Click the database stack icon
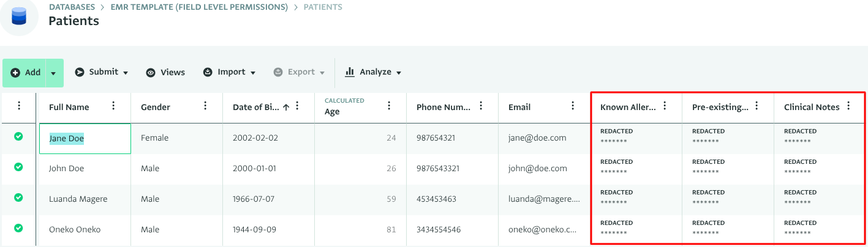Viewport: 868px width, 247px height. coord(20,16)
